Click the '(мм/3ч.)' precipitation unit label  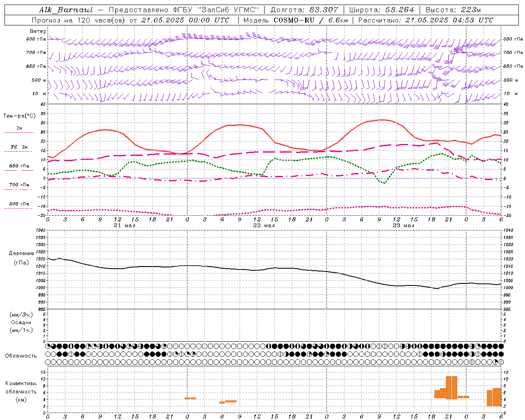point(21,315)
